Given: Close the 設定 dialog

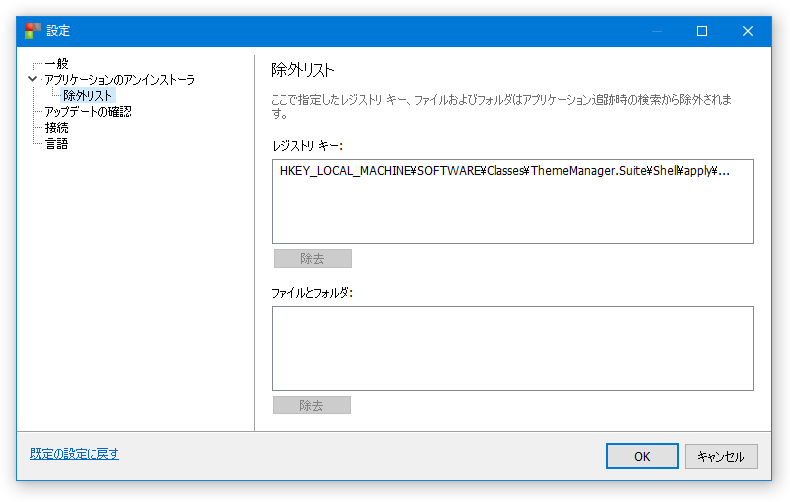Looking at the screenshot, I should point(748,31).
